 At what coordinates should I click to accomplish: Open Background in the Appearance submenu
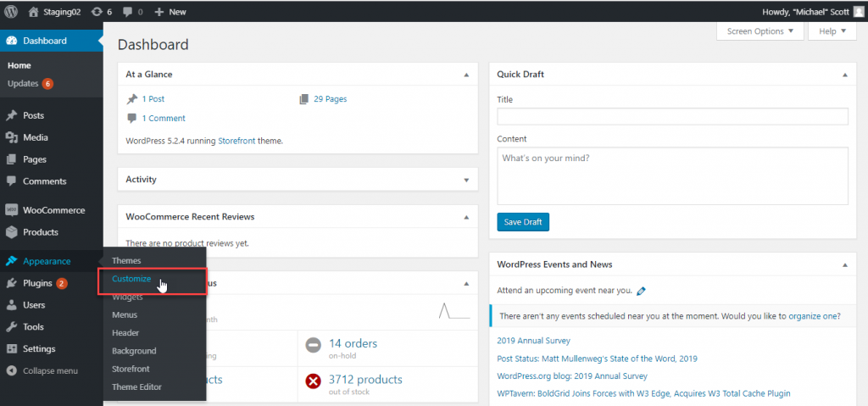[x=134, y=351]
